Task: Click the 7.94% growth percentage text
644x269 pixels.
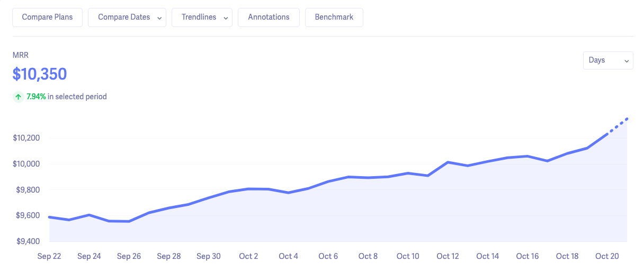Action: click(x=36, y=97)
